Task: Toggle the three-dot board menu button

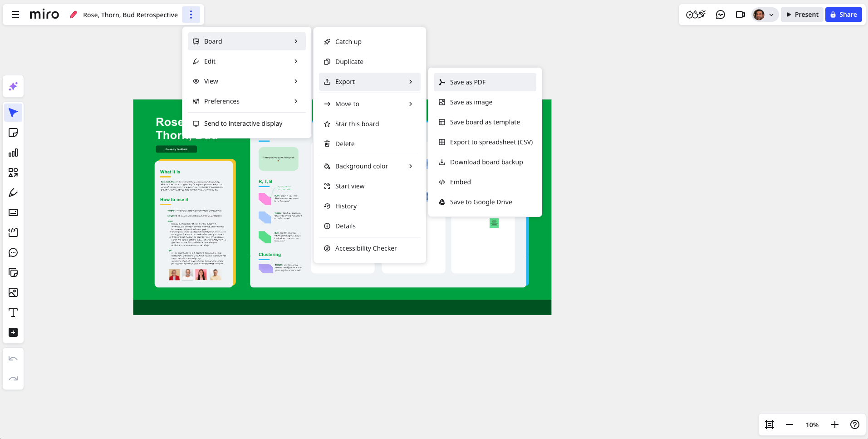Action: (191, 15)
